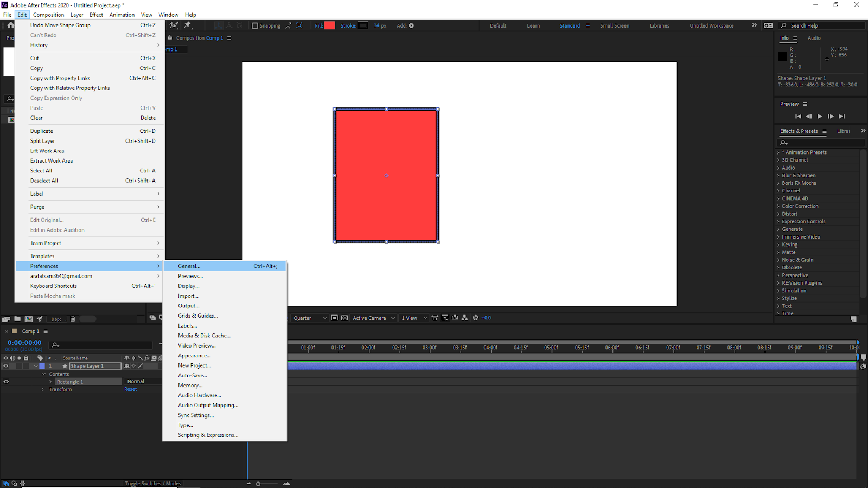Click the Roto Brush tool icon
This screenshot has width=868, height=488.
coord(174,25)
